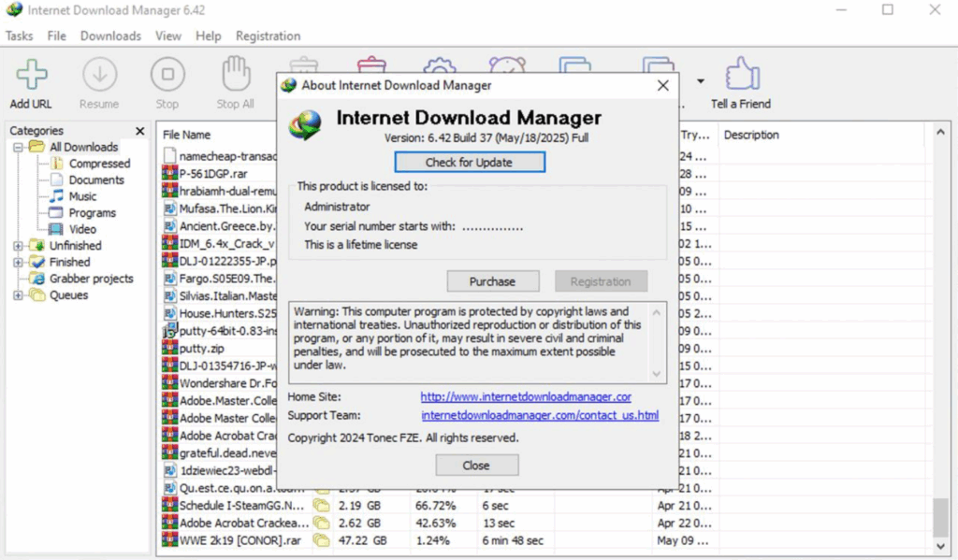Screen dimensions: 958x560
Task: Expand the Unfinished downloads node
Action: (x=19, y=245)
